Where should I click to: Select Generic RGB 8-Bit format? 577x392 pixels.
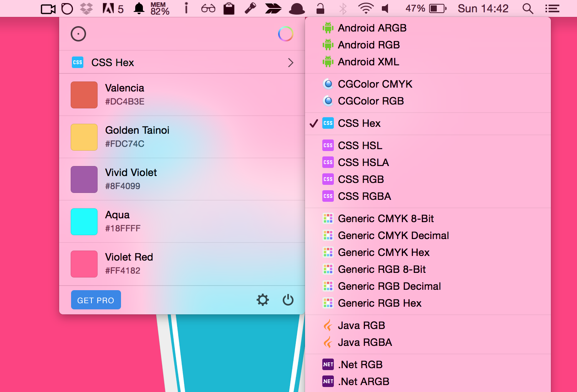428,269
